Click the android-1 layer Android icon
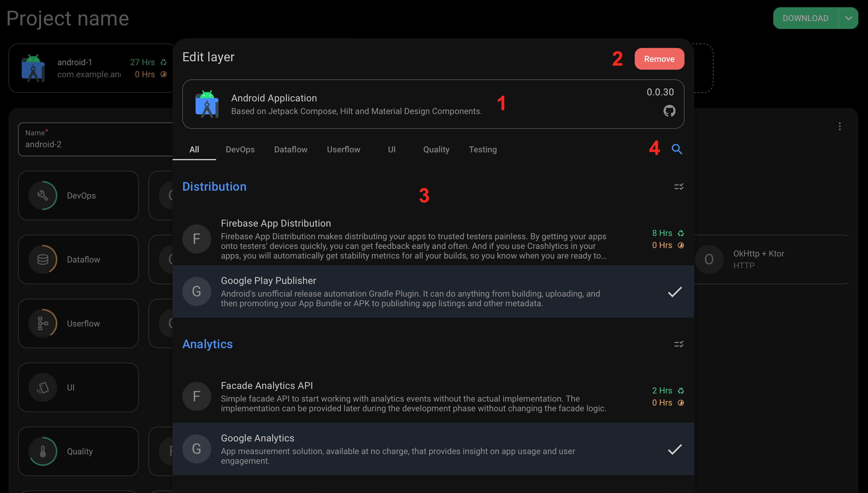The image size is (868, 493). tap(33, 68)
